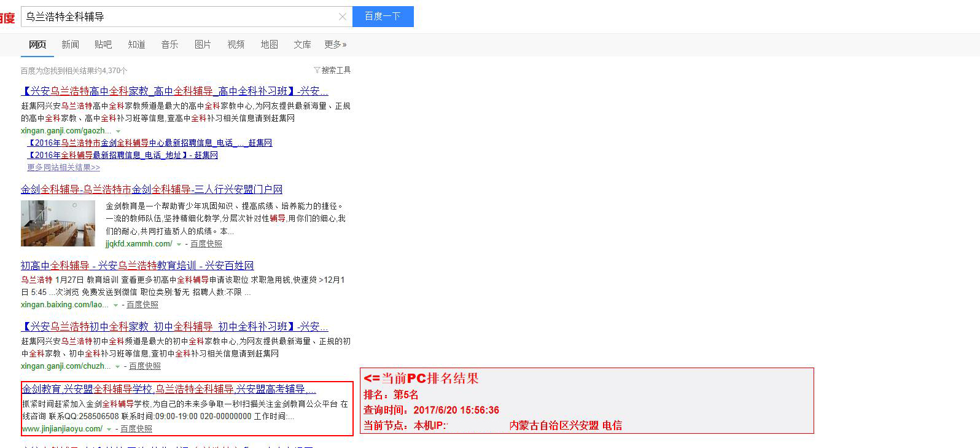Go to the 知道 tab

[x=136, y=44]
